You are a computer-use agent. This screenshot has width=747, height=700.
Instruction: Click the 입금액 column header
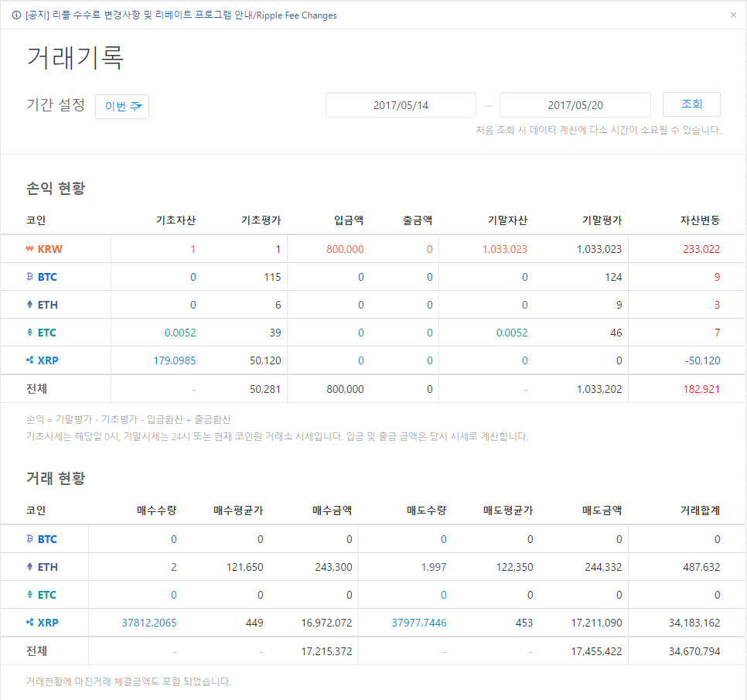point(349,220)
